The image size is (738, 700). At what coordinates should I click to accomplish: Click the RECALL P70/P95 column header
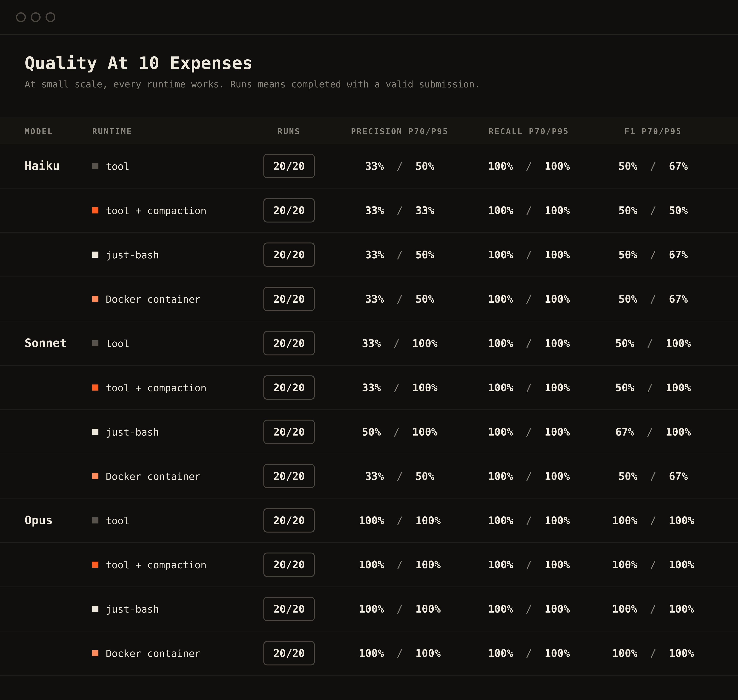coord(529,131)
